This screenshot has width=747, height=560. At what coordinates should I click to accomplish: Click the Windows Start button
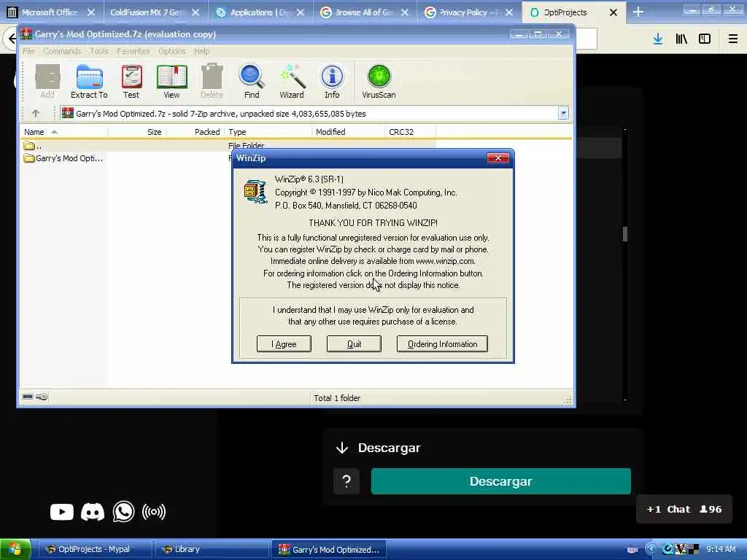pos(15,549)
